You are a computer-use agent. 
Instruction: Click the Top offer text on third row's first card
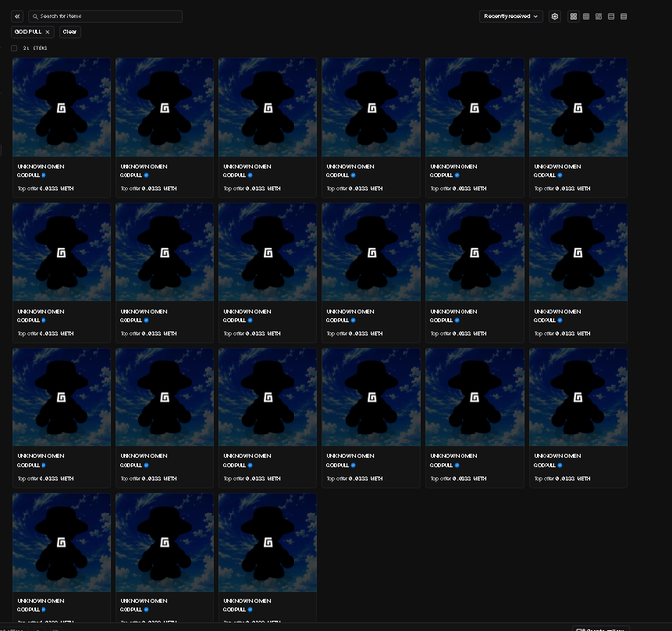coord(45,479)
